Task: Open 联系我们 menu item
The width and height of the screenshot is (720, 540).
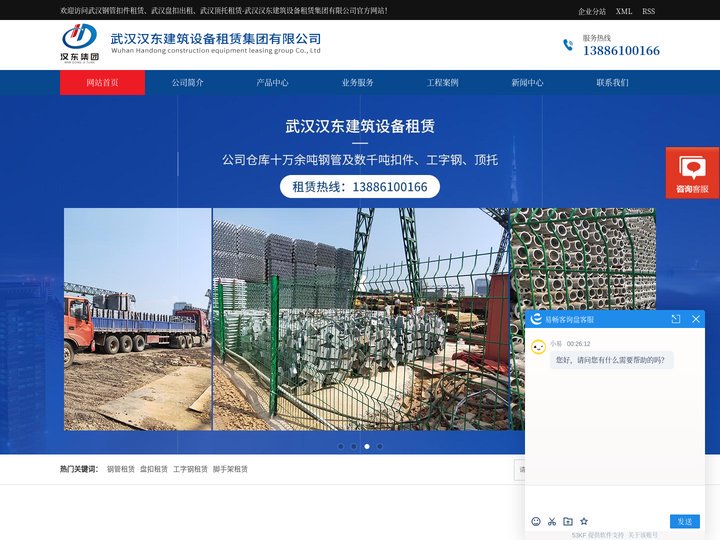Action: 613,83
